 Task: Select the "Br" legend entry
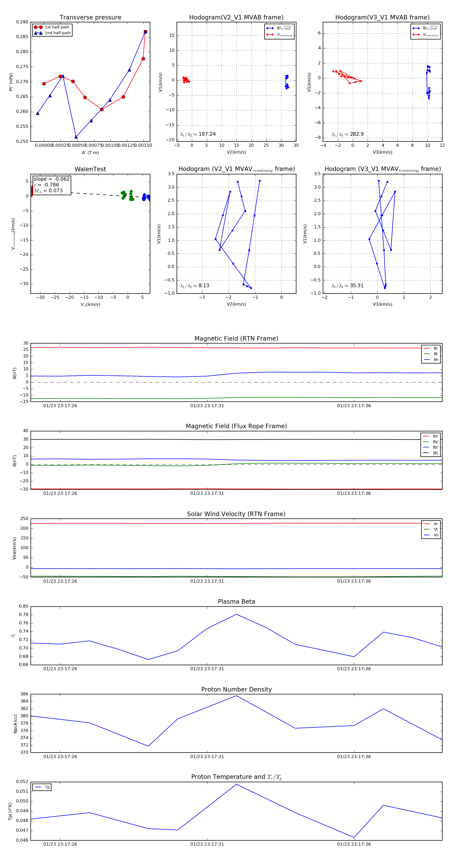pyautogui.click(x=431, y=349)
